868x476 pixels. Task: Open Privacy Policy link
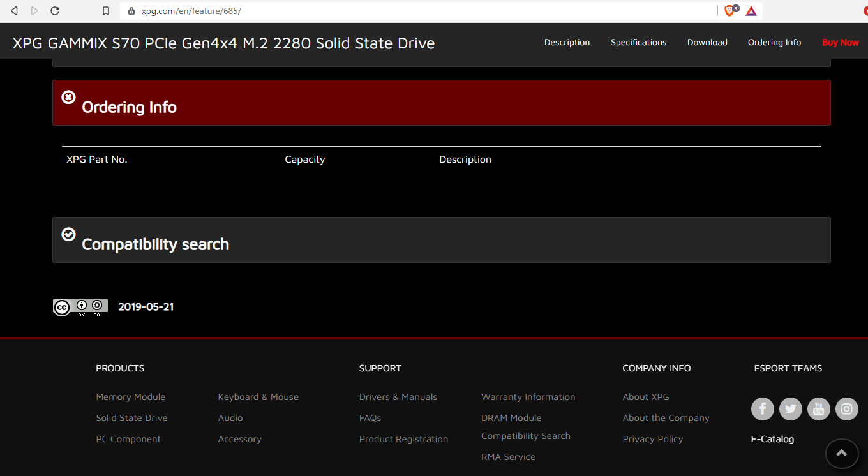[x=653, y=439]
